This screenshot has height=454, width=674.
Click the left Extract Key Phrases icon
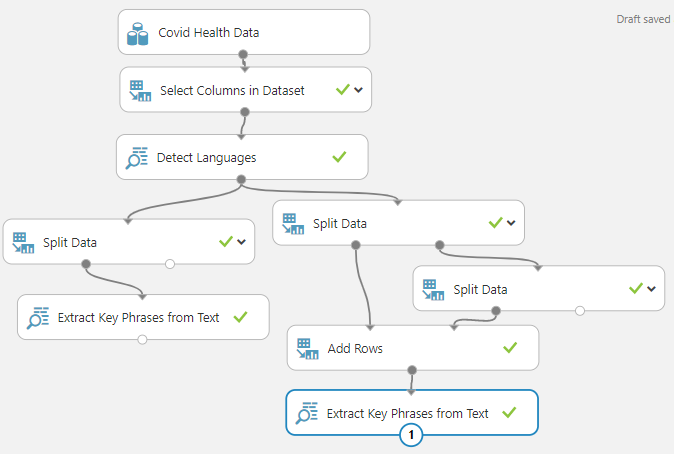pyautogui.click(x=36, y=318)
